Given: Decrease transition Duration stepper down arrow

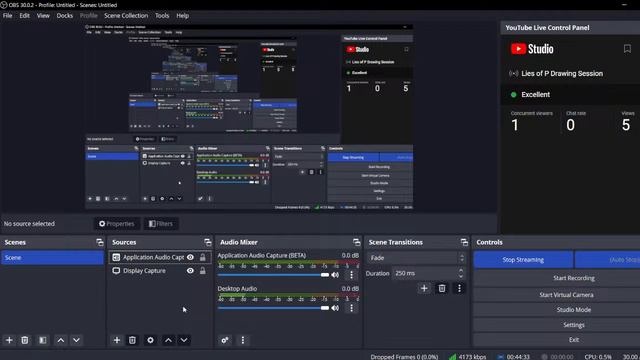Looking at the screenshot, I should point(461,276).
